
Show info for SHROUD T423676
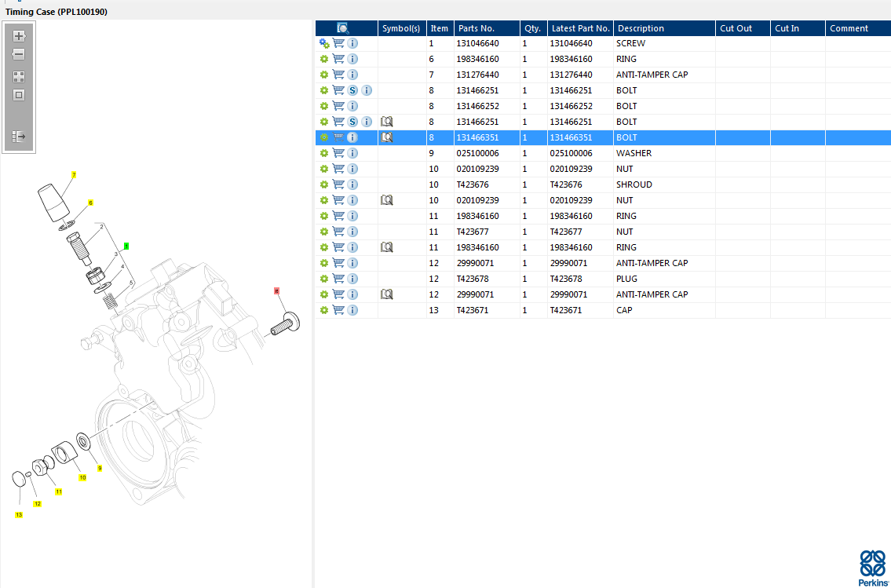[352, 184]
